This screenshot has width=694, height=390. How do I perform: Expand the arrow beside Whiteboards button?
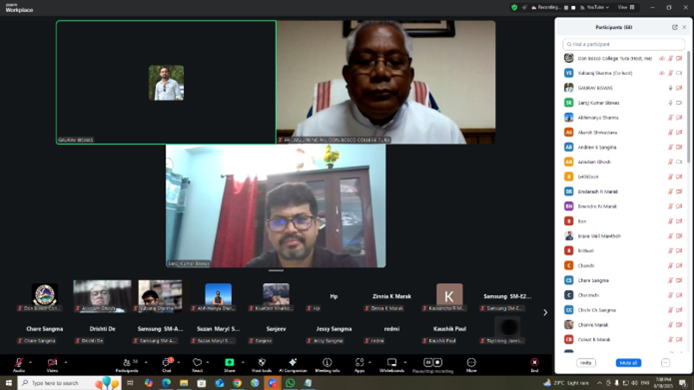(405, 363)
